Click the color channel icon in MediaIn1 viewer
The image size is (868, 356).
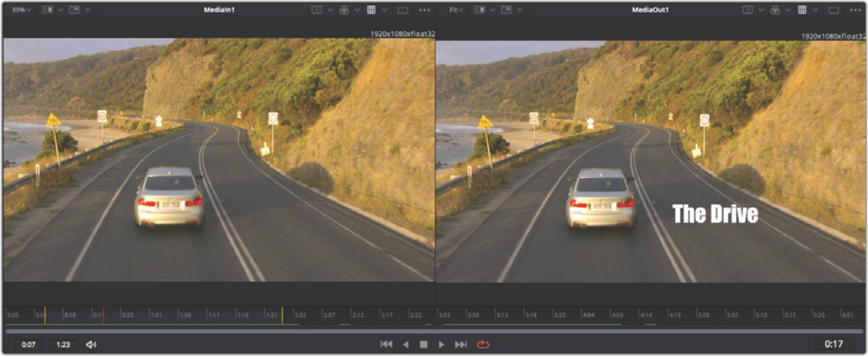pyautogui.click(x=344, y=10)
